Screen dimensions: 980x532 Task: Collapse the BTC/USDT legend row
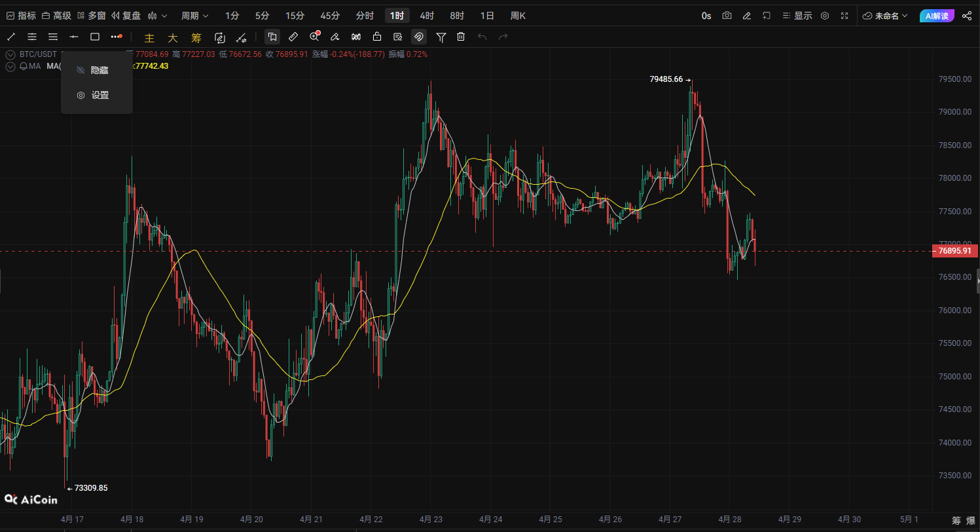point(10,54)
